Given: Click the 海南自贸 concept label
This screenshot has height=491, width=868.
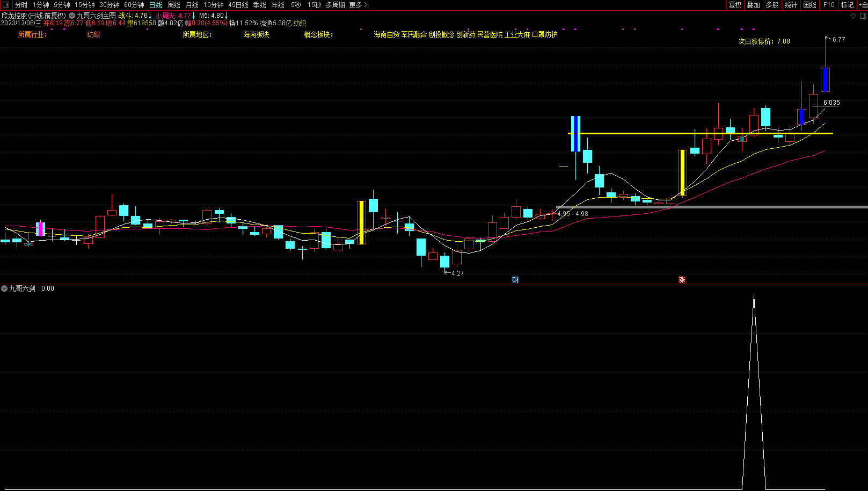Looking at the screenshot, I should click(386, 34).
